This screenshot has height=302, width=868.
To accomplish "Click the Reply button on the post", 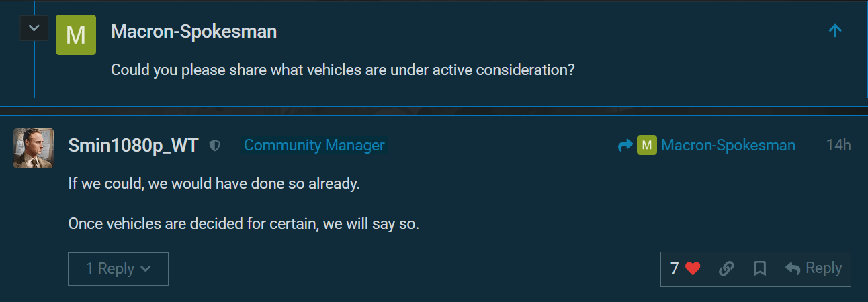I will [814, 268].
